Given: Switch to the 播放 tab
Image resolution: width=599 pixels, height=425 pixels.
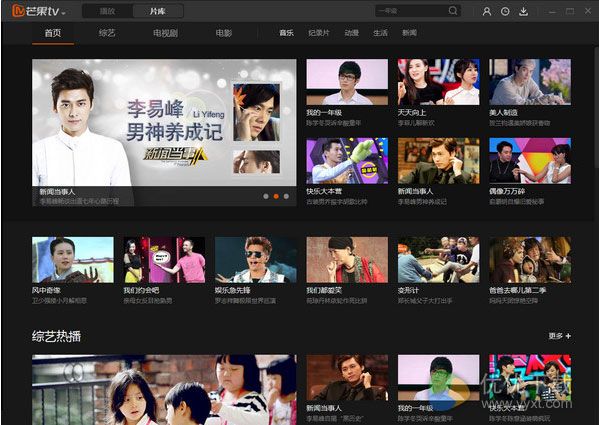Looking at the screenshot, I should pos(107,11).
